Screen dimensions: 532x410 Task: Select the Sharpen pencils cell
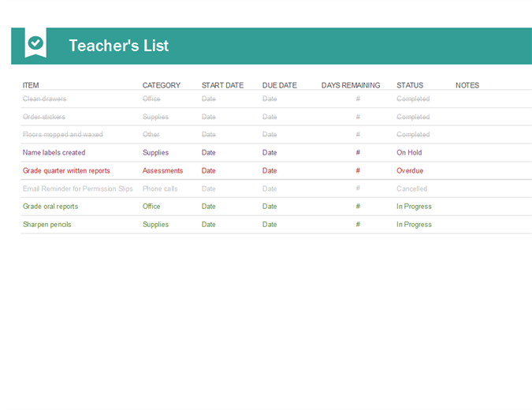pyautogui.click(x=47, y=225)
